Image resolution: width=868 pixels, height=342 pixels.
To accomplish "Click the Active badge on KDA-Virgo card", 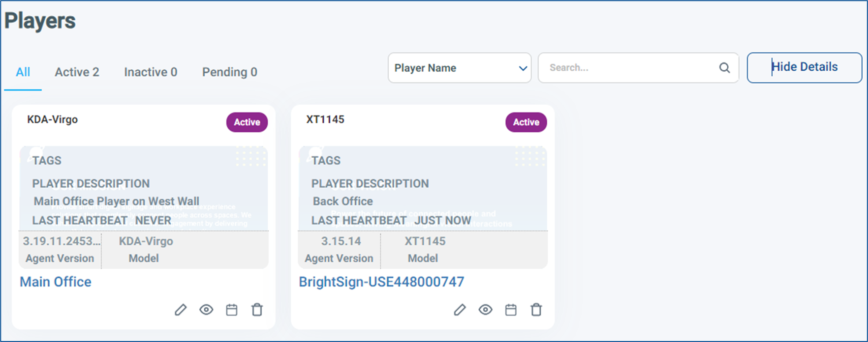I will pos(247,122).
